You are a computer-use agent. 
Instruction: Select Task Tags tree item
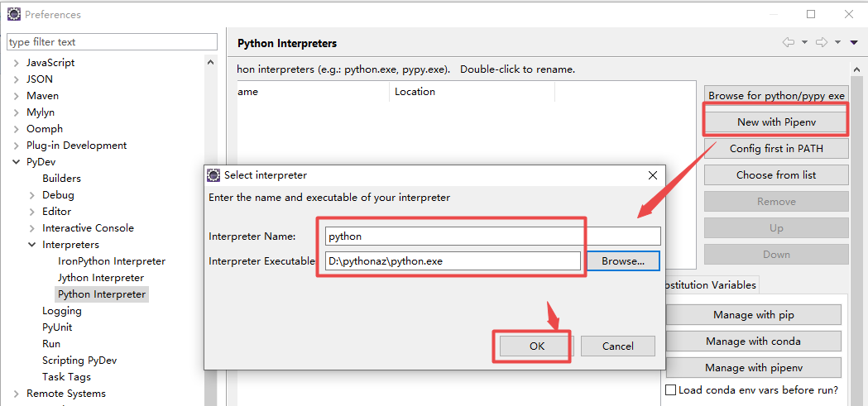pos(66,377)
